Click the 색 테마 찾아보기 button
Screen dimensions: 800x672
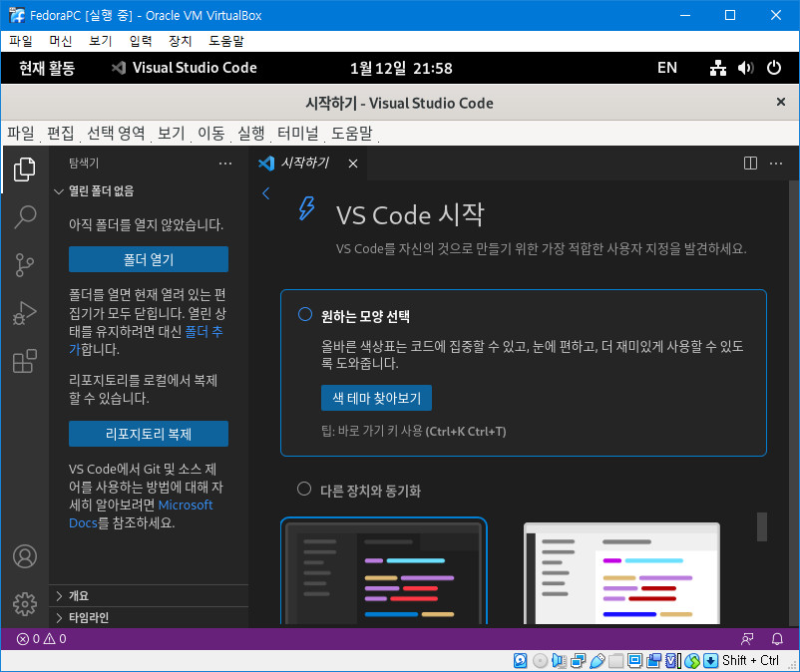(376, 398)
